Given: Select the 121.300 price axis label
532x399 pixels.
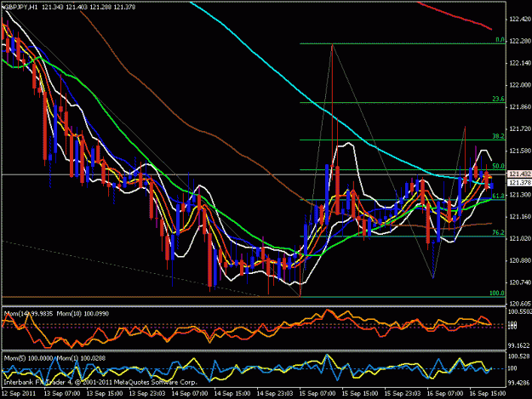Looking at the screenshot, I should [519, 195].
